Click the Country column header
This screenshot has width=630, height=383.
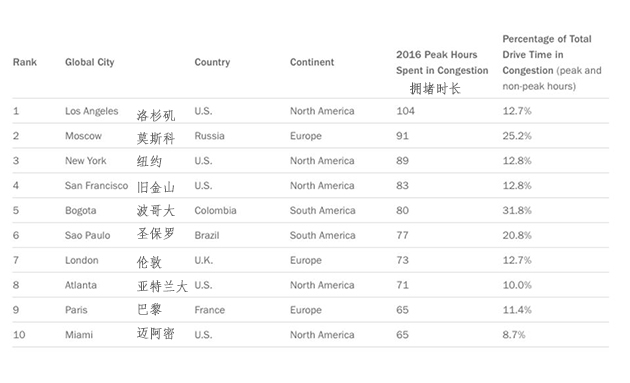[x=212, y=62]
